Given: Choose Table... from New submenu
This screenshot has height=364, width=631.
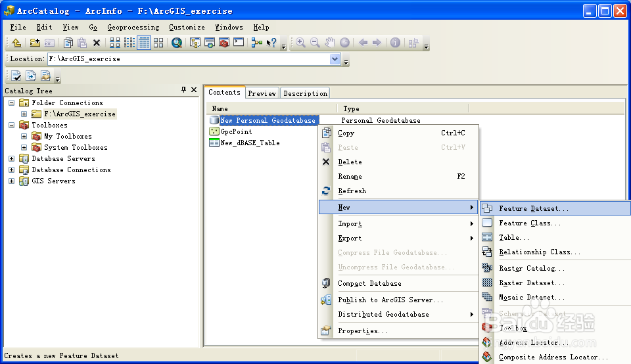Looking at the screenshot, I should coord(555,238).
